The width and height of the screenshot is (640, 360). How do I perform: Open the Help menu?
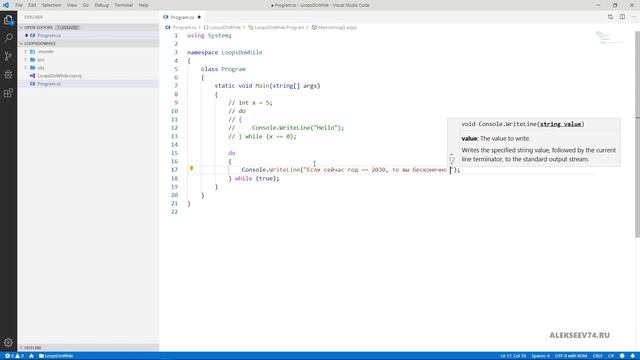tap(143, 5)
